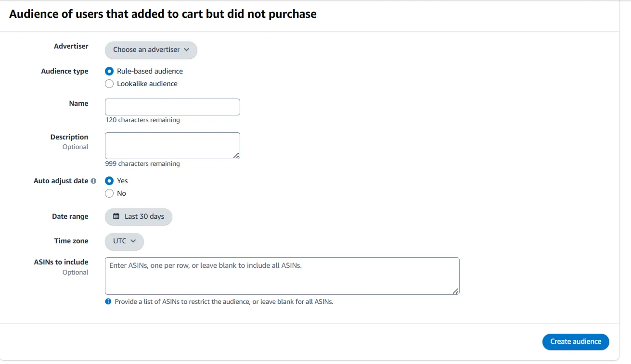Screen dimensions: 631x364
Task: Set Auto adjust date to Yes
Action: 109,181
